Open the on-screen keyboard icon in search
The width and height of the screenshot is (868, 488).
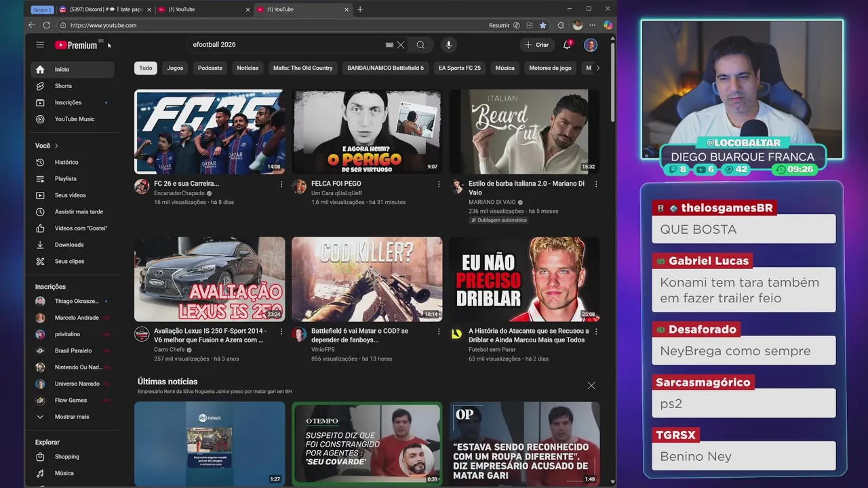pos(389,45)
